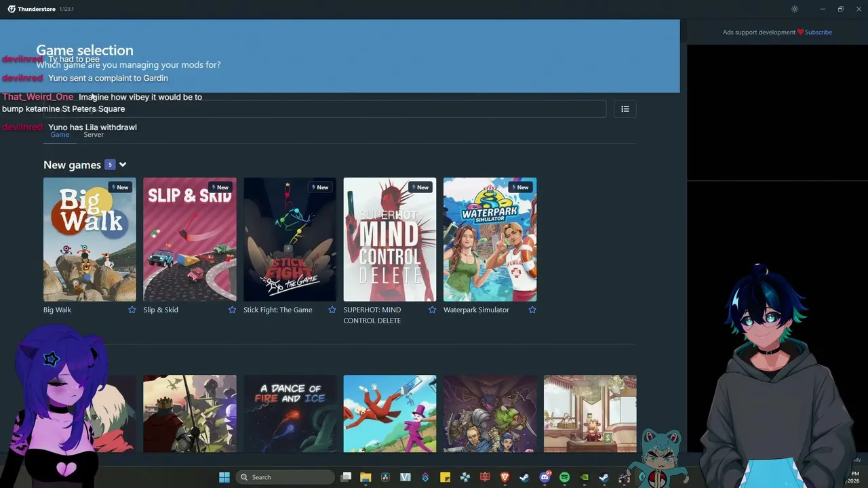The height and width of the screenshot is (488, 868).
Task: Favorite SUPERHOT: MIND CONTROL DELETE with its star
Action: click(x=432, y=310)
